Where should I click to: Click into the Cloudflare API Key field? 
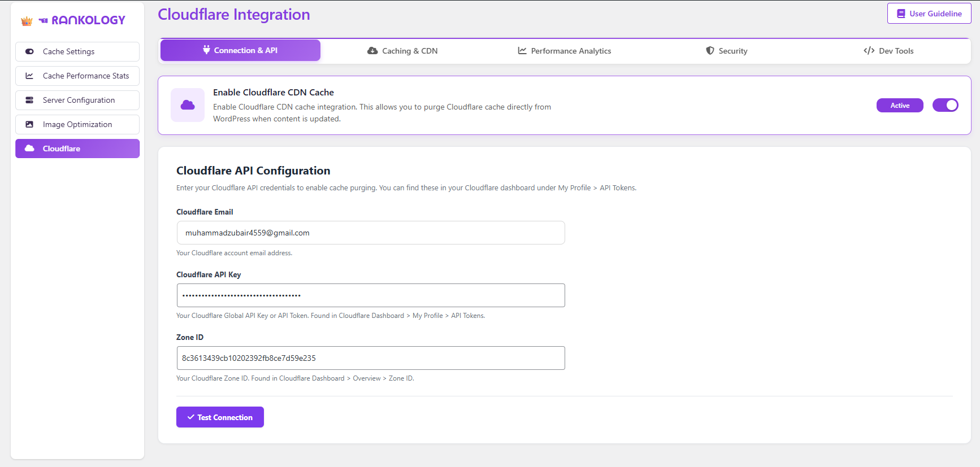click(371, 295)
